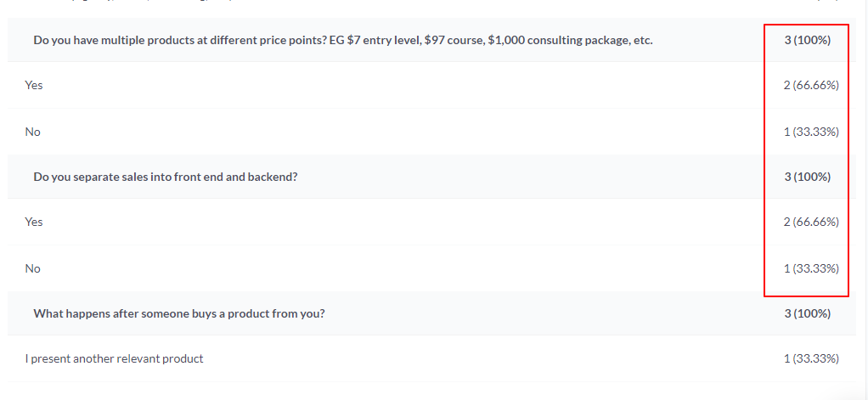Image resolution: width=868 pixels, height=400 pixels.
Task: Click 2 (66.66%) for Yes under multiple products
Action: [x=811, y=85]
